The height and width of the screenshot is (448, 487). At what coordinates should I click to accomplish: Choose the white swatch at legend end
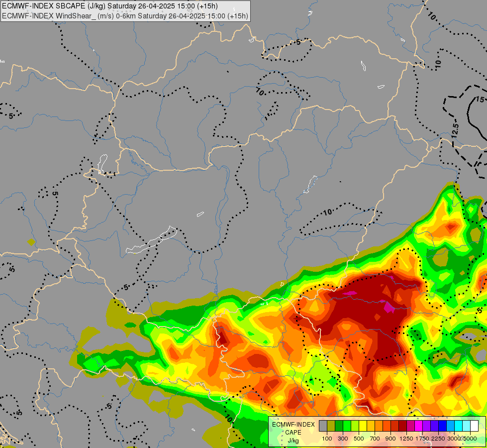[x=474, y=426]
